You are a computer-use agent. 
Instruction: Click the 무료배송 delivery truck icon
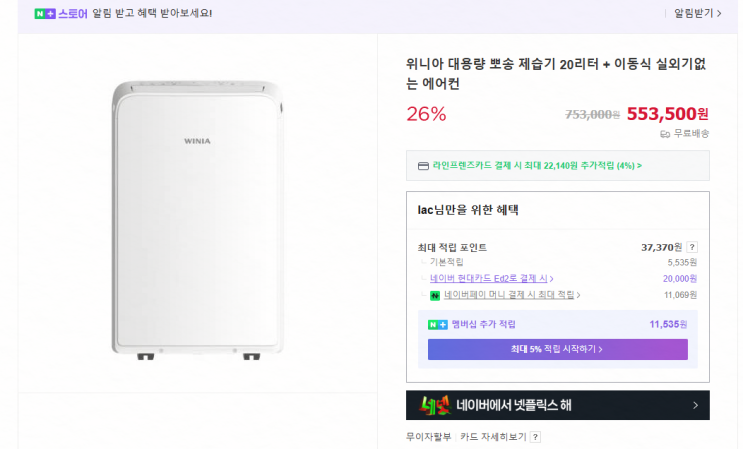[x=665, y=133]
